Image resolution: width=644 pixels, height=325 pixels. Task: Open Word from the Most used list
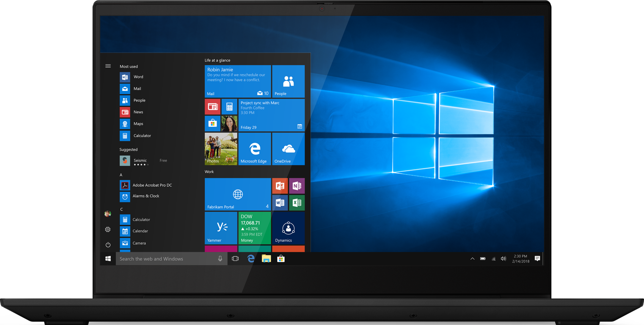(x=132, y=77)
